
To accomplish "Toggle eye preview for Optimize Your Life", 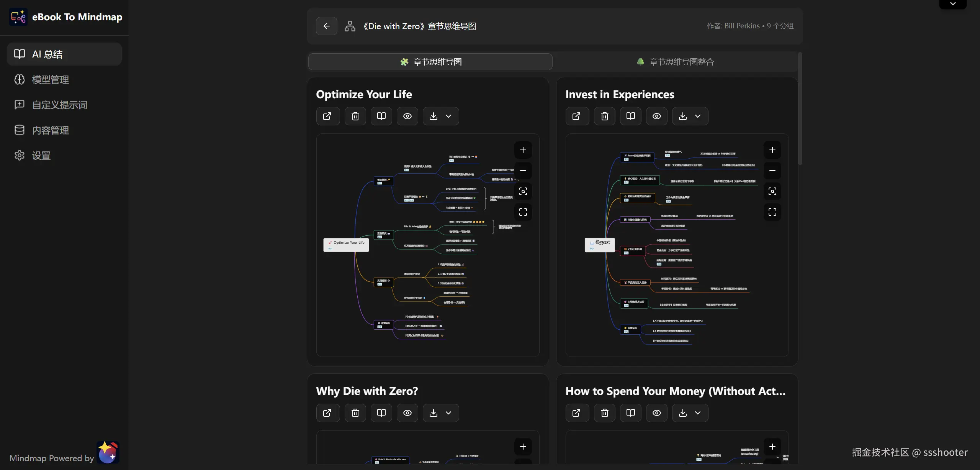I will coord(407,116).
